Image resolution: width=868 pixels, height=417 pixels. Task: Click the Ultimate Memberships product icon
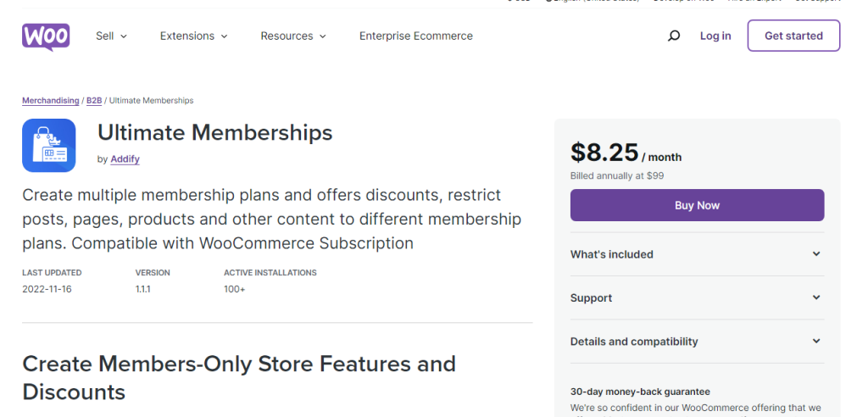tap(48, 145)
